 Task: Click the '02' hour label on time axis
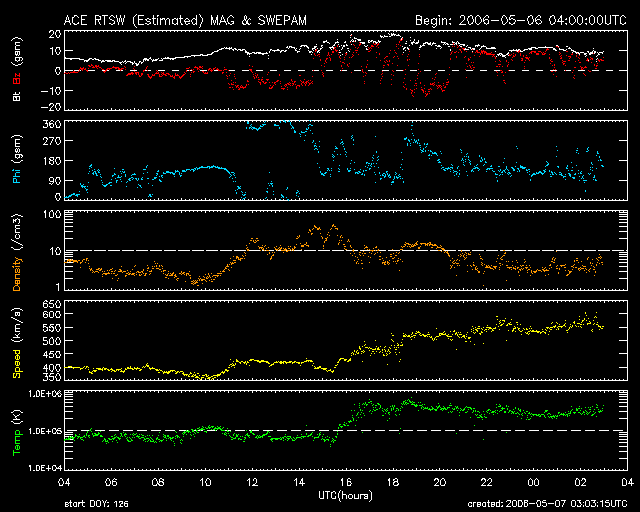(x=580, y=483)
